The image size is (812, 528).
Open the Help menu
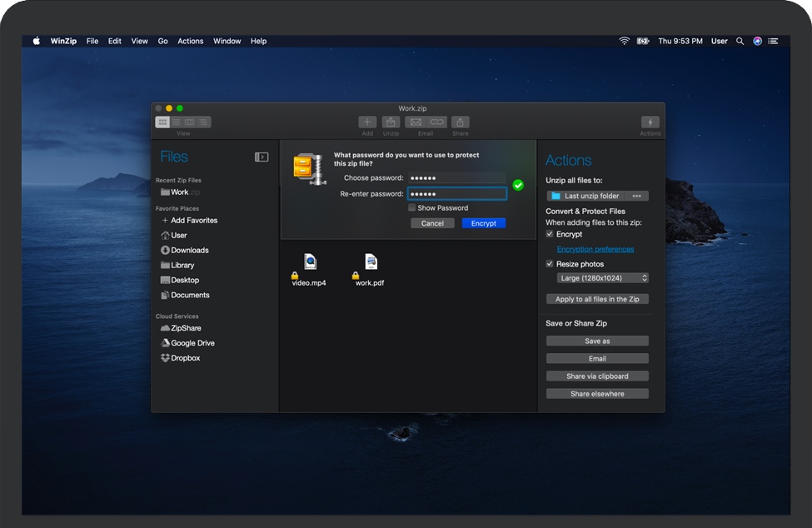point(258,41)
